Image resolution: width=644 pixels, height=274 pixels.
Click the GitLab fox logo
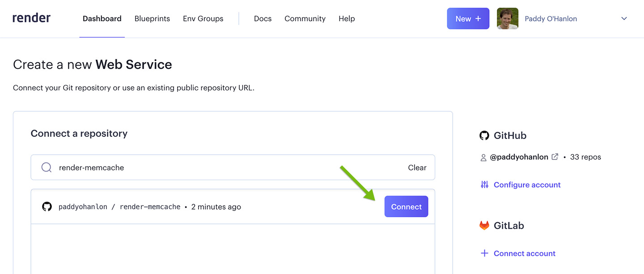[484, 225]
